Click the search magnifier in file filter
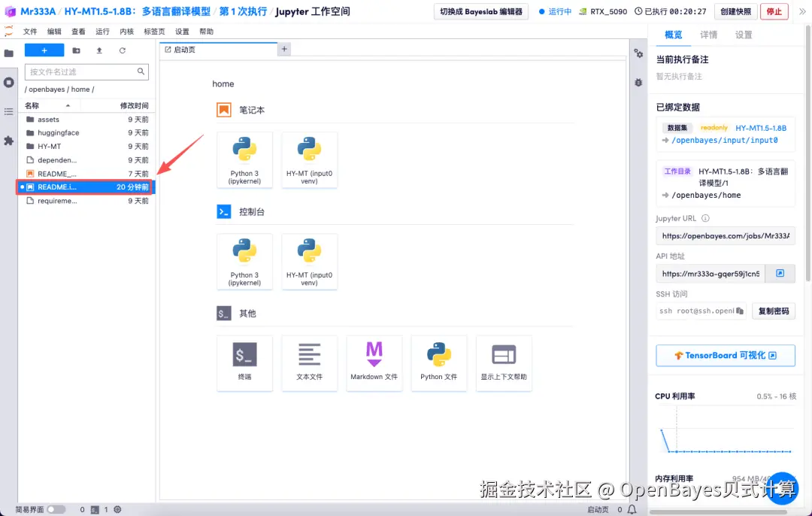The height and width of the screenshot is (516, 812). point(141,71)
